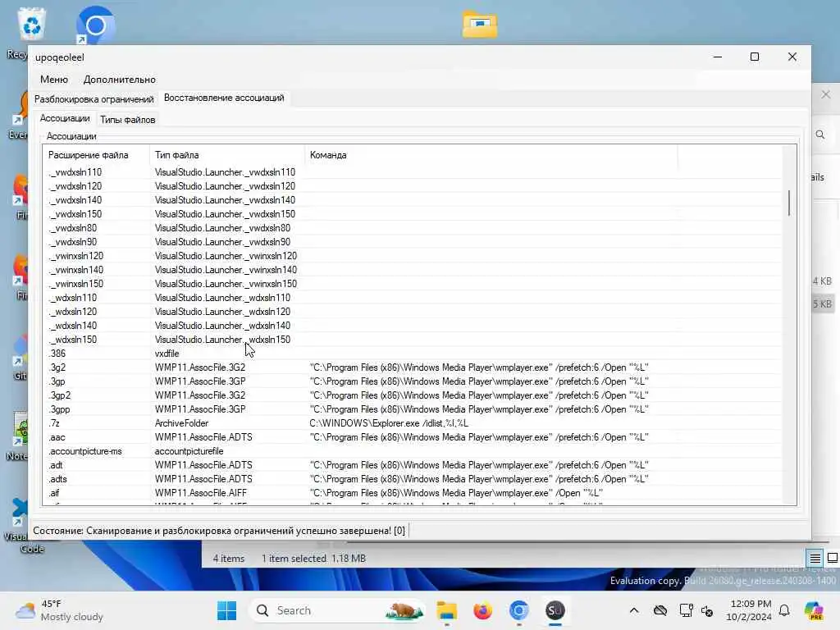
Task: Open the Chromium desktop shortcut
Action: [95, 25]
